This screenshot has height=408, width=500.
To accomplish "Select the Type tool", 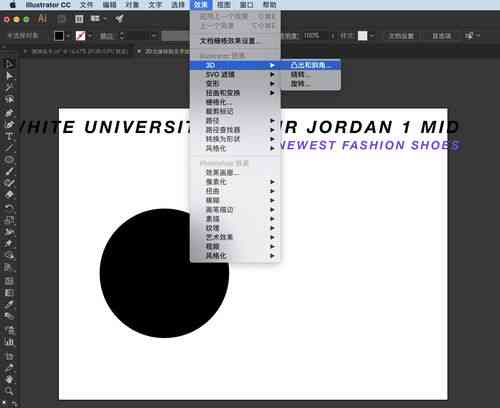I will (9, 136).
